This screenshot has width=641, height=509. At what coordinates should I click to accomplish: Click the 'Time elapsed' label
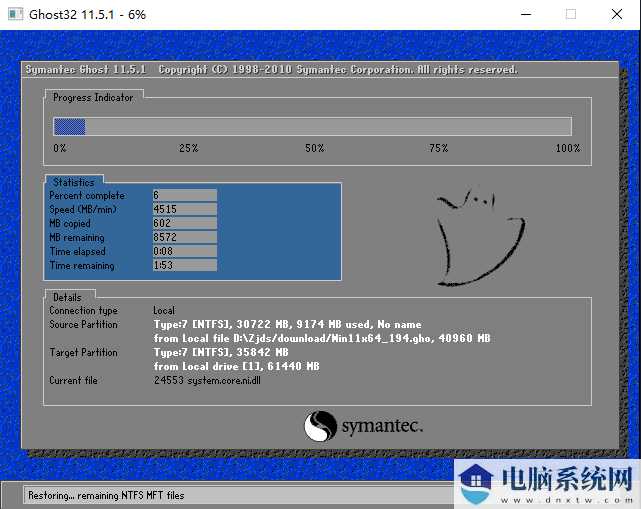tap(77, 251)
